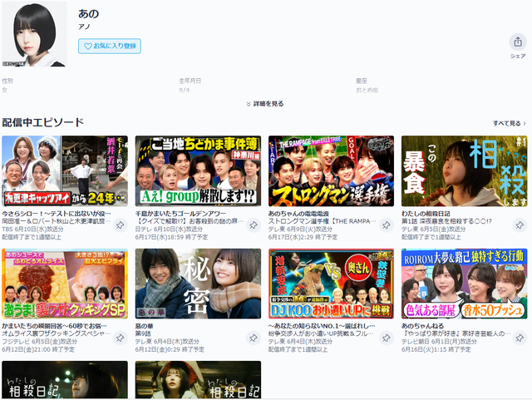Pin the かまいたちの瞬間回答 episode

click(x=120, y=338)
